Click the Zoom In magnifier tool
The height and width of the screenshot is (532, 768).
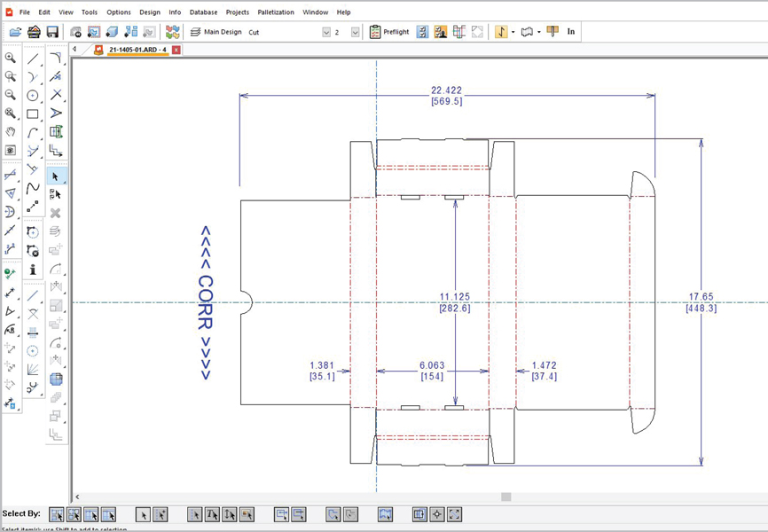11,59
